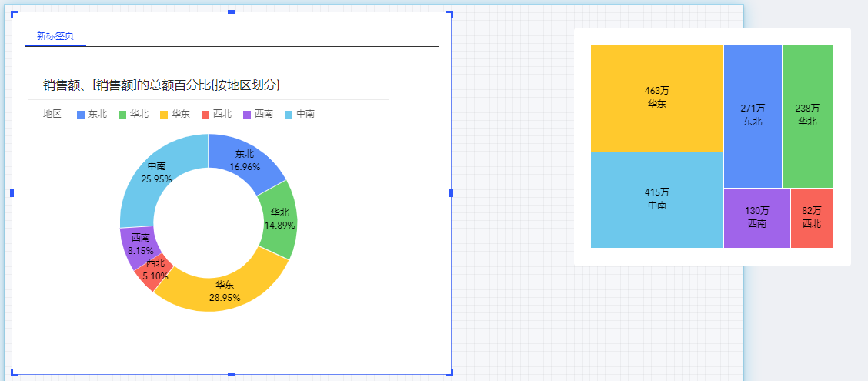Screen dimensions: 868x381
Task: Toggle the 中南 legend entry
Action: (305, 114)
